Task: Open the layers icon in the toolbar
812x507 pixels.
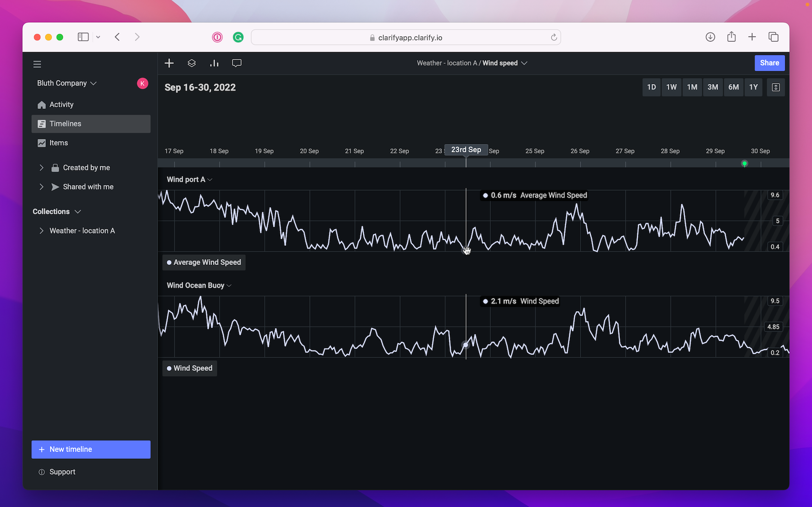Action: 192,63
